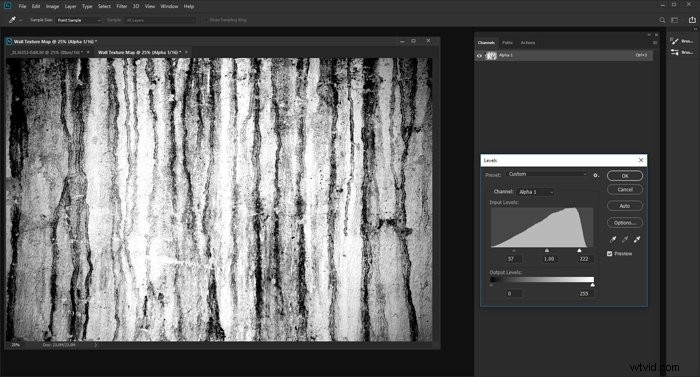This screenshot has width=700, height=377.
Task: Click the Photoshop application logo
Action: tap(8, 6)
